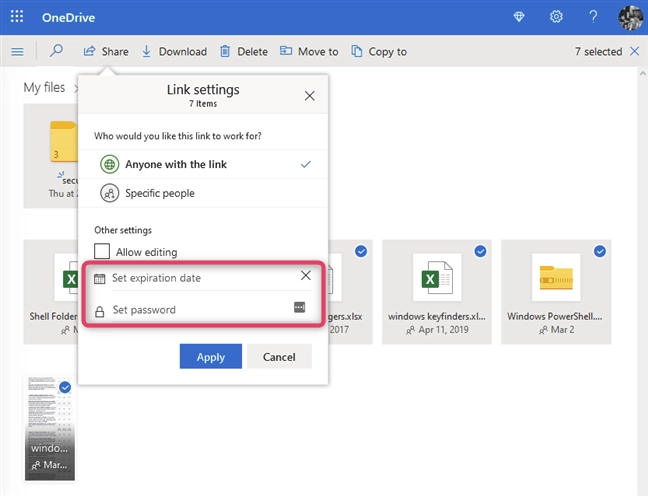Click the globe icon for Anyone with link
648x496 pixels.
click(x=110, y=164)
